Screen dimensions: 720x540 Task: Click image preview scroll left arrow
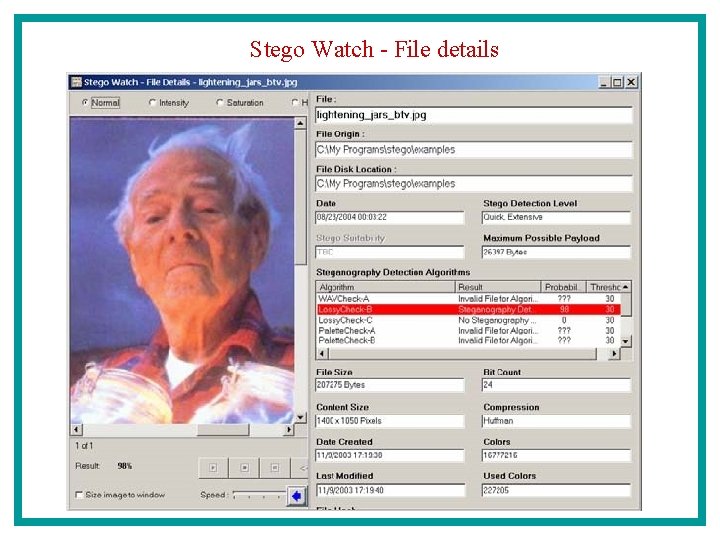(x=76, y=430)
